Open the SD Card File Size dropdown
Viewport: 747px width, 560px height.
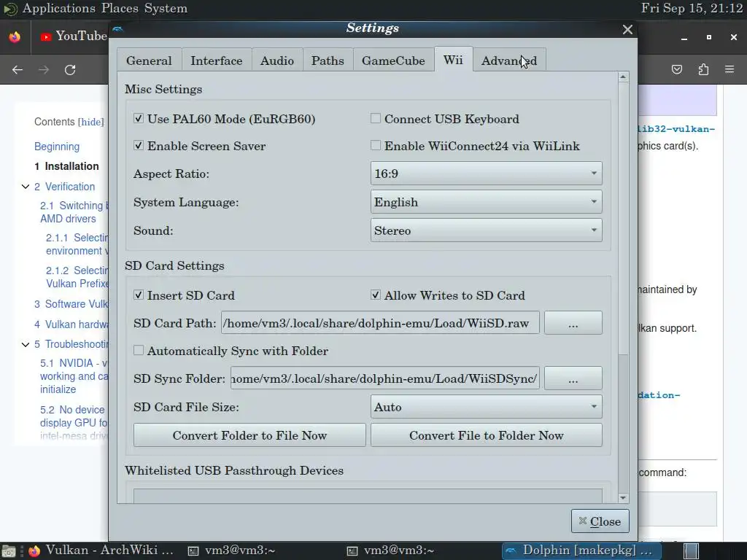[x=486, y=407]
